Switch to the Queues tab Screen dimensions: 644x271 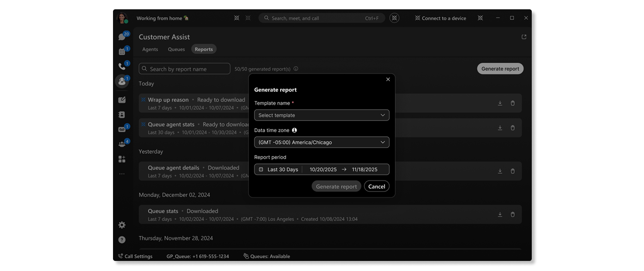pos(176,49)
